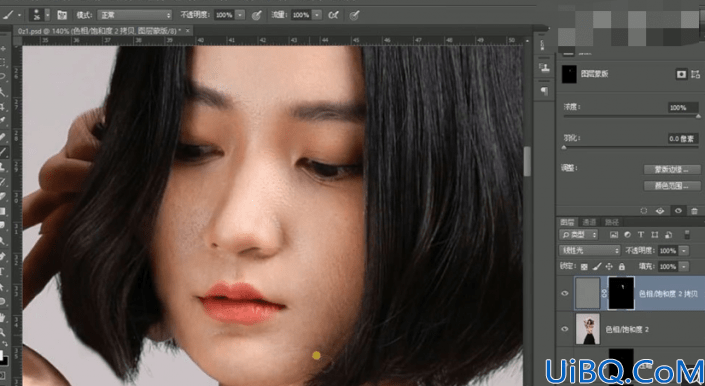This screenshot has height=386, width=705.
Task: Enable airbrush mode icon
Action: pyautogui.click(x=333, y=15)
